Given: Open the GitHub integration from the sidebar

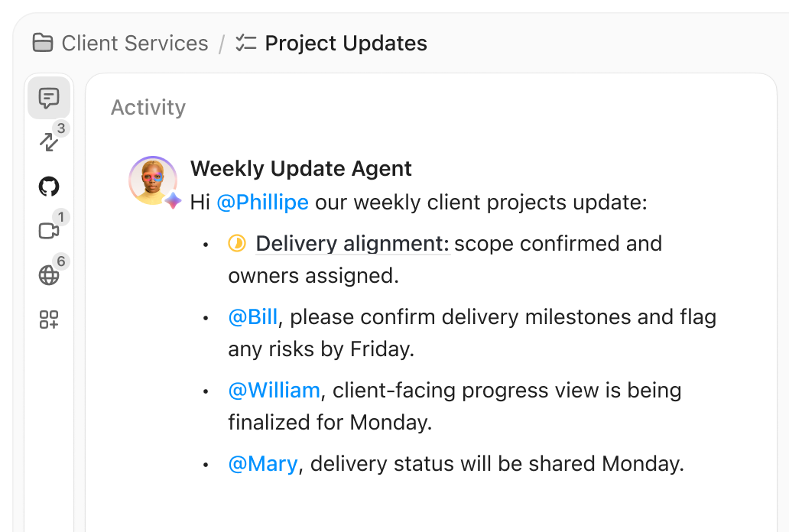Looking at the screenshot, I should (x=48, y=186).
